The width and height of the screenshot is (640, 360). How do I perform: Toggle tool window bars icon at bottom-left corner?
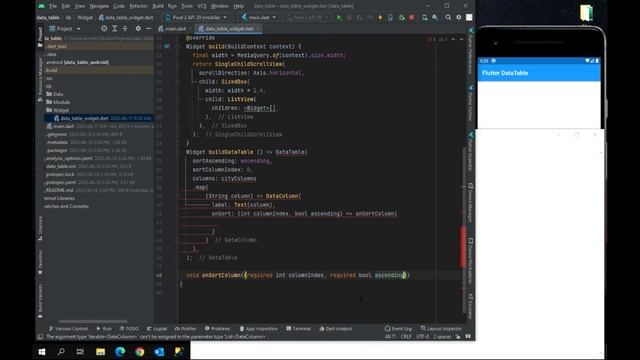(40, 337)
